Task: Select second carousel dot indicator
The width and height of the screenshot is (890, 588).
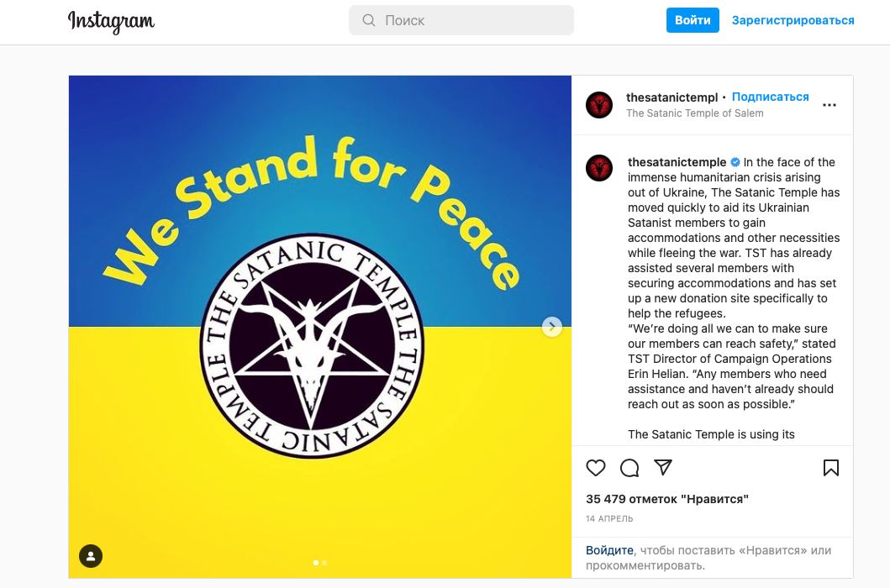Action: 324,563
